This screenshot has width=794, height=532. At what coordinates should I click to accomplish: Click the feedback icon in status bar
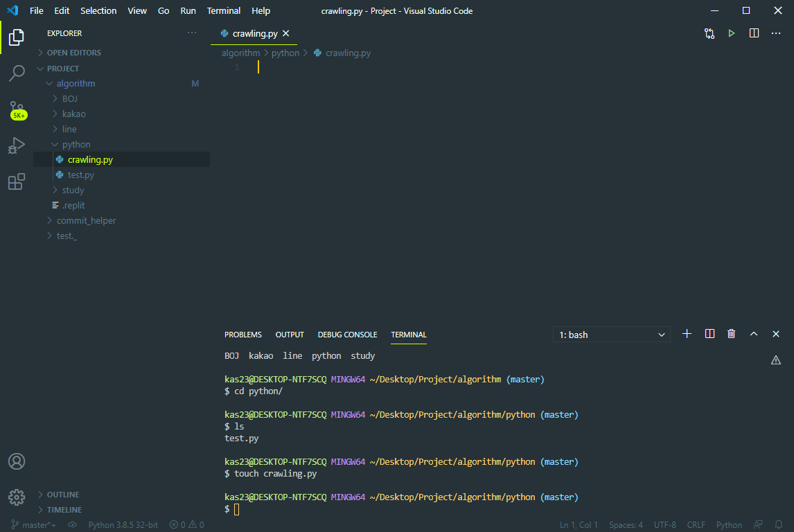point(758,524)
